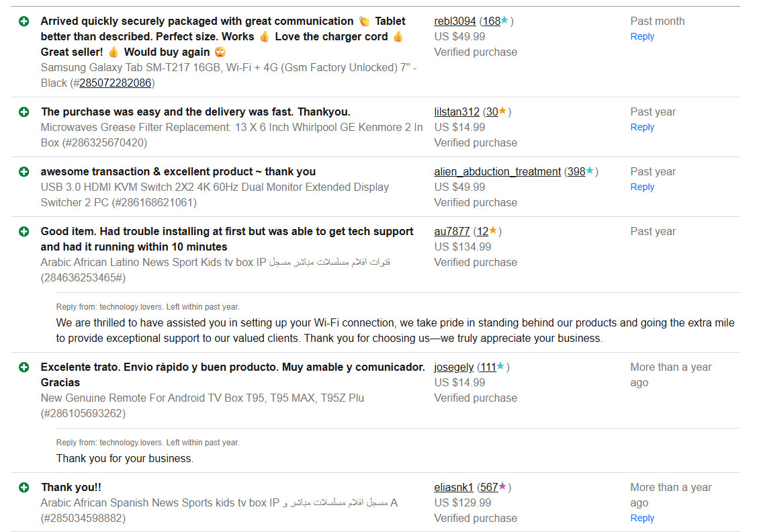Viewport: 759px width, 532px height.
Task: Visit josegely's profile page
Action: [454, 367]
